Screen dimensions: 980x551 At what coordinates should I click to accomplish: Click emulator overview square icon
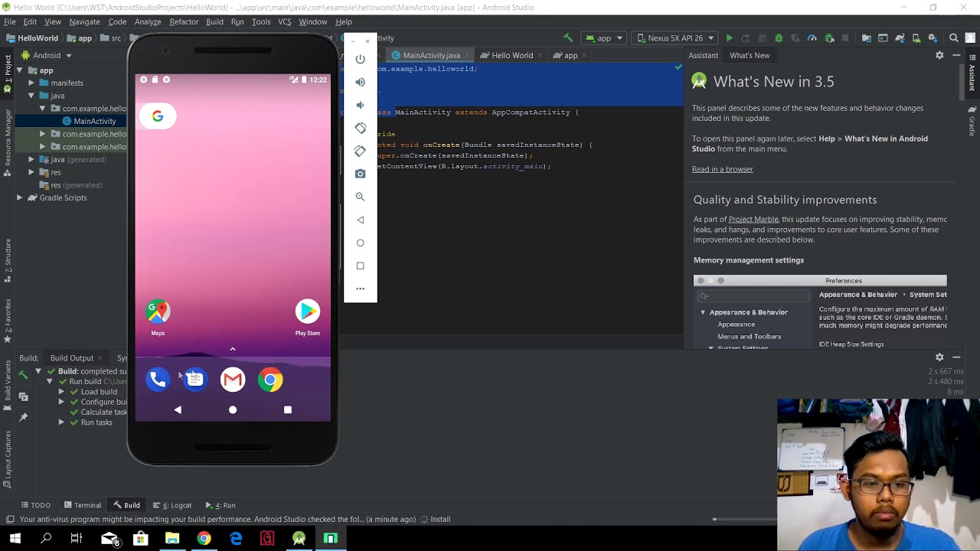tap(360, 266)
